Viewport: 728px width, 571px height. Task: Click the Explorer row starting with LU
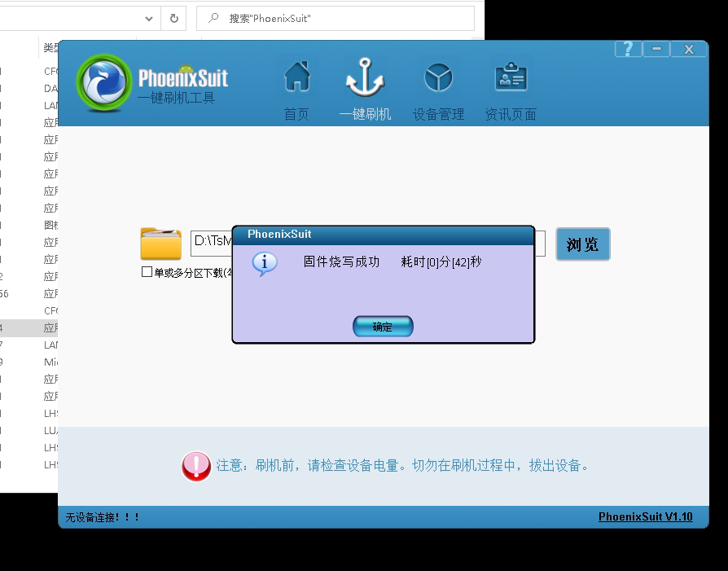[29, 430]
